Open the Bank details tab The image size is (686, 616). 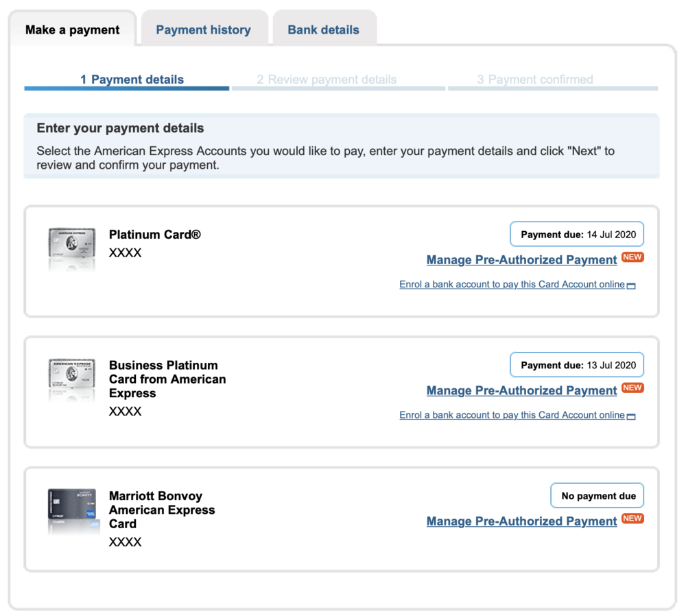coord(323,30)
